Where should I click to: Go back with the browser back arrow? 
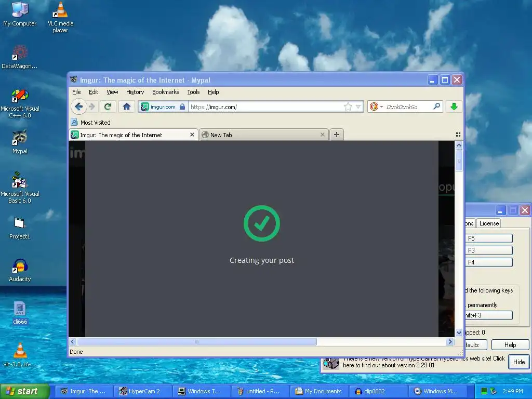[x=79, y=107]
